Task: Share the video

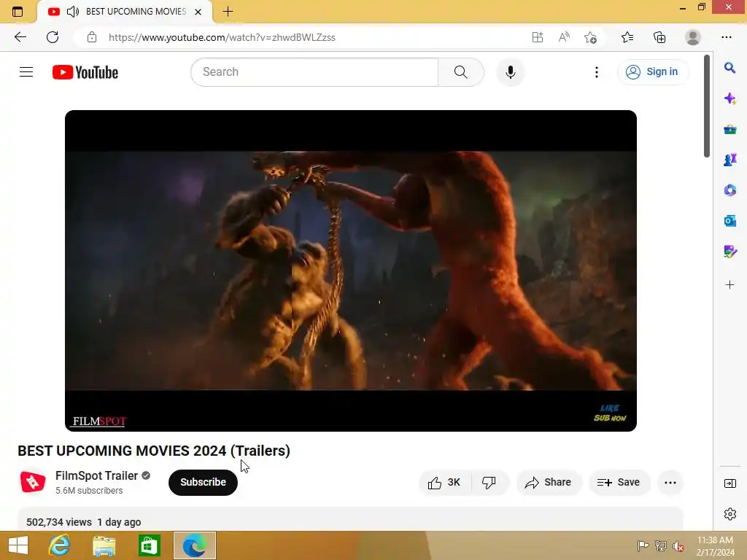Action: pos(549,483)
